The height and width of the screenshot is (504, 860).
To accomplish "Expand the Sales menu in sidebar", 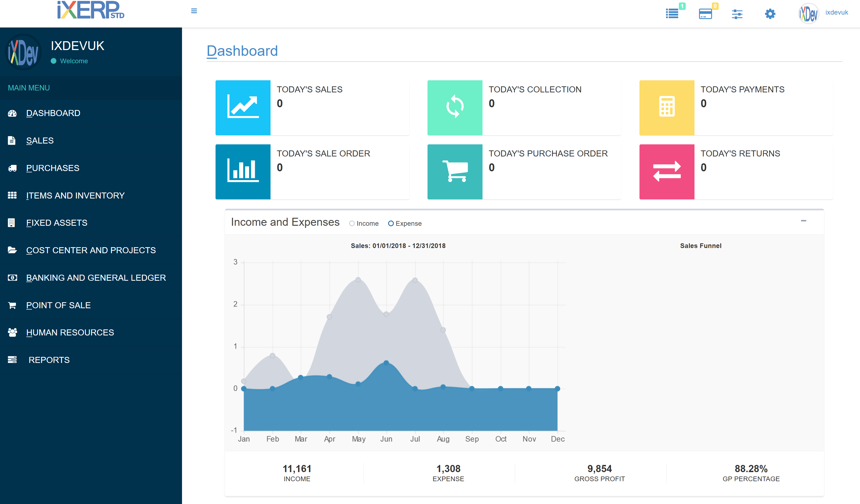I will click(x=40, y=141).
